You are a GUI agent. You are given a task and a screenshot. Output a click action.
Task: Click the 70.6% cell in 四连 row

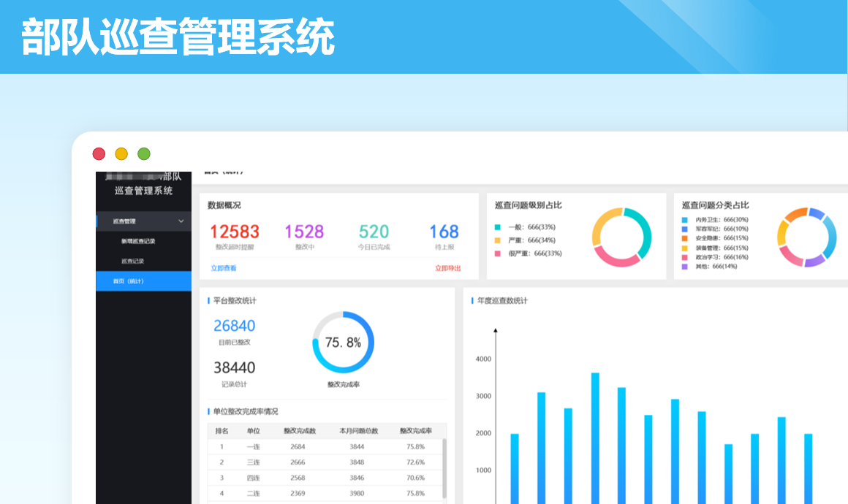415,478
